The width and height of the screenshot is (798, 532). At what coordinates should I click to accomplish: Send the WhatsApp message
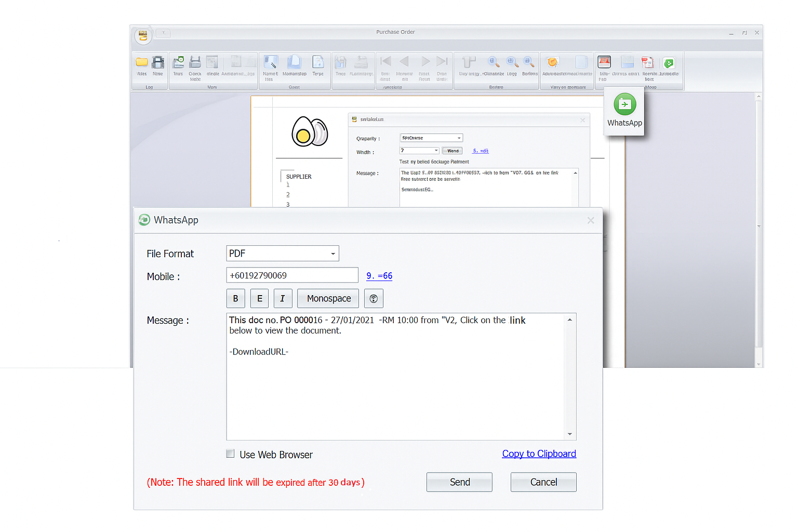click(459, 482)
